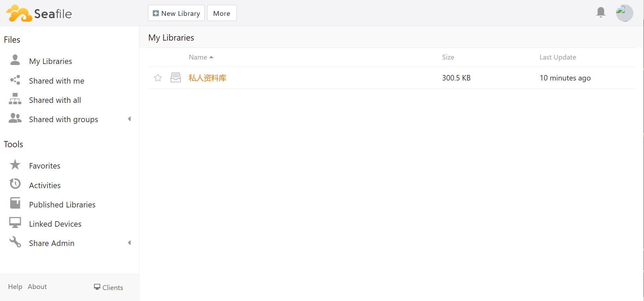644x301 pixels.
Task: Sort by Last Update column header
Action: (558, 57)
